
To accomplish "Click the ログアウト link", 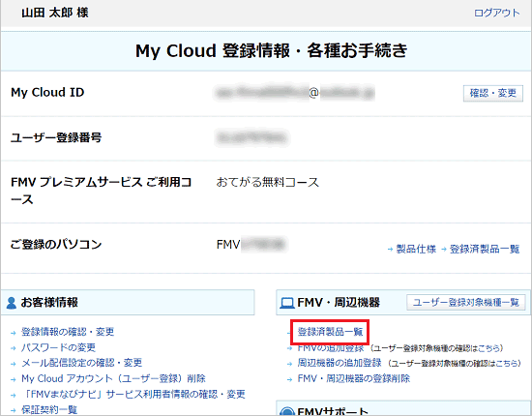I will pyautogui.click(x=497, y=13).
